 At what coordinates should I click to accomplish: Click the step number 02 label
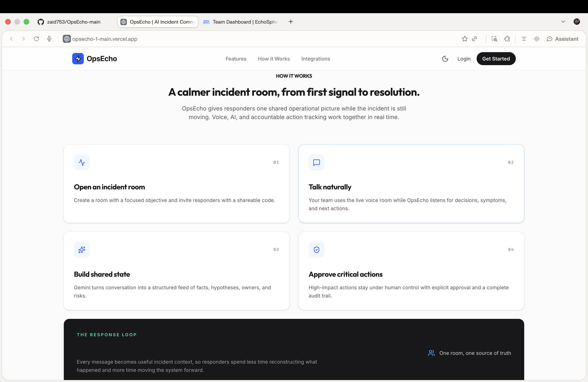[511, 162]
